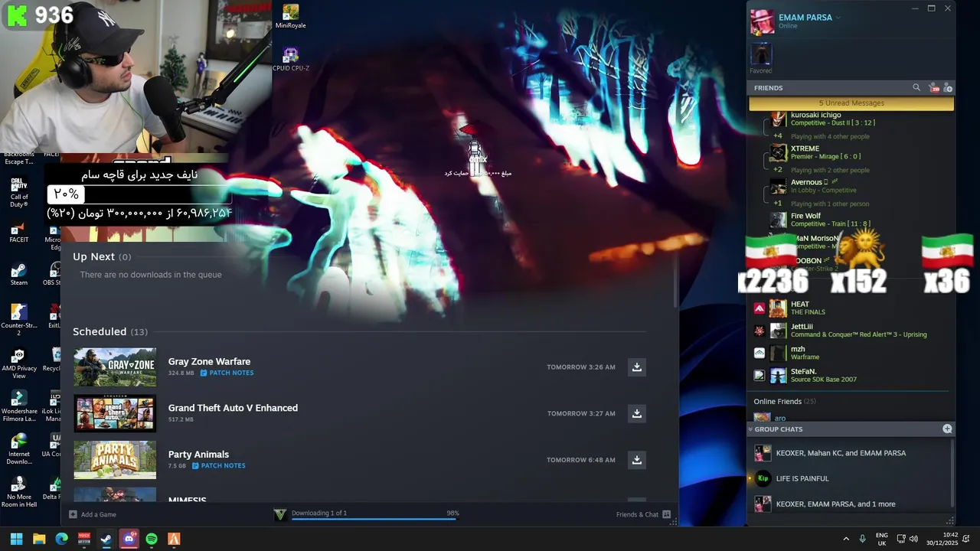Create new group chat with plus icon
980x551 pixels.
click(947, 429)
